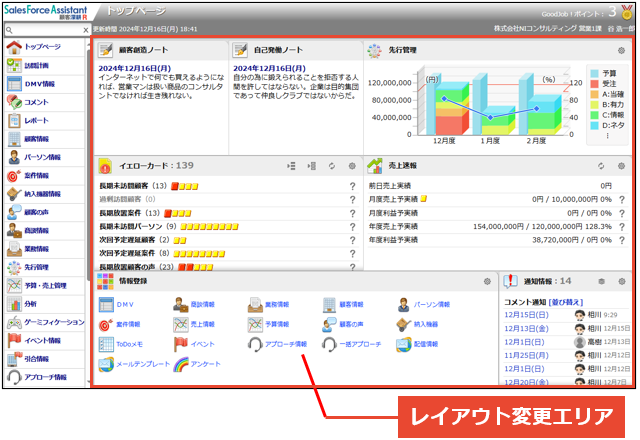The height and width of the screenshot is (440, 640).
Task: Click the 顧客創造ノート panel header
Action: pos(162,50)
